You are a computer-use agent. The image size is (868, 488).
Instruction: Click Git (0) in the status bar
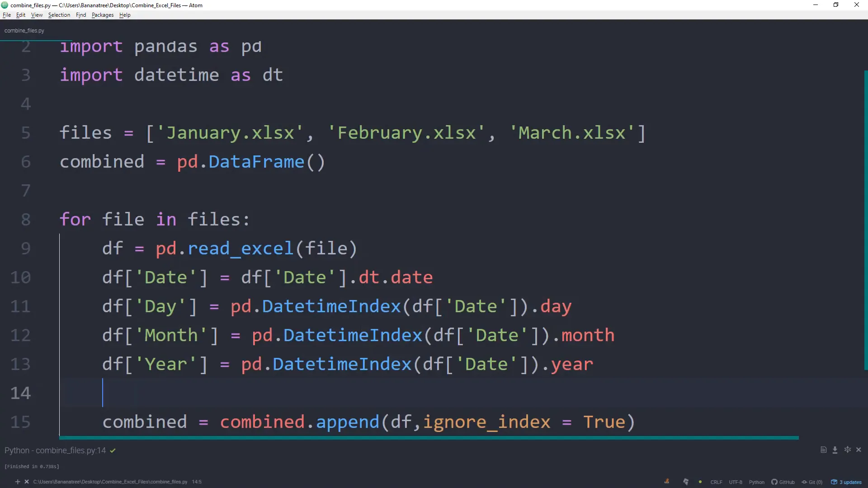(x=813, y=482)
